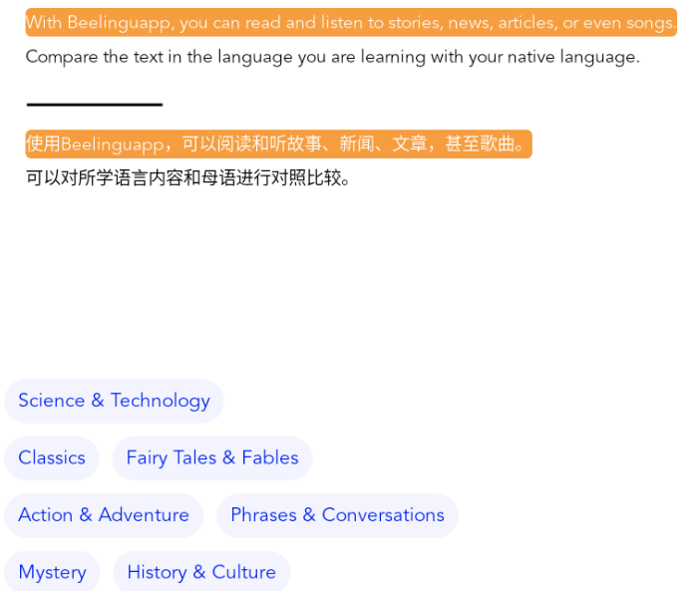Tap the orange highlighted Chinese sentence
The image size is (700, 591).
tap(278, 145)
